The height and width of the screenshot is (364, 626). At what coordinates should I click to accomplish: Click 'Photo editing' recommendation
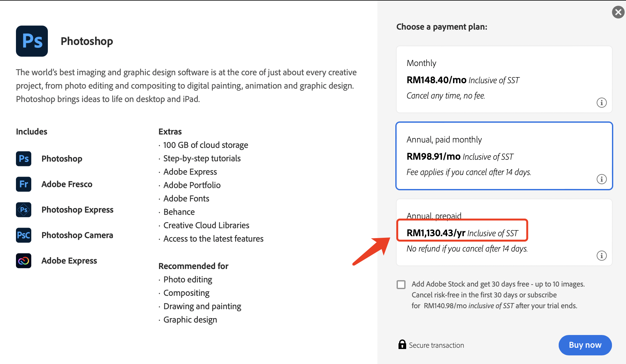pyautogui.click(x=188, y=280)
